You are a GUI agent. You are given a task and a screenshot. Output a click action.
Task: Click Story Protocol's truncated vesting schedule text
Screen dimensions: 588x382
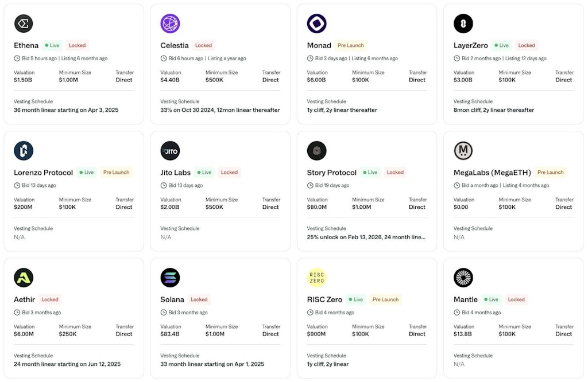point(366,237)
